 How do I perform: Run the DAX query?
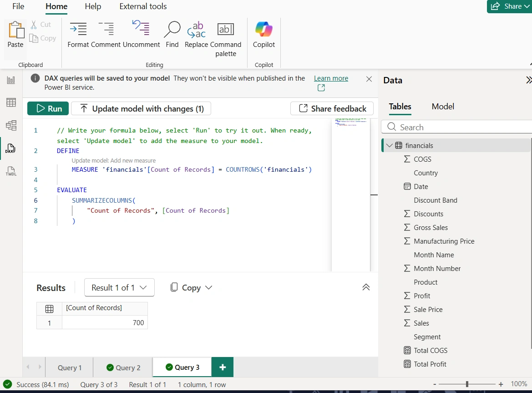point(48,108)
